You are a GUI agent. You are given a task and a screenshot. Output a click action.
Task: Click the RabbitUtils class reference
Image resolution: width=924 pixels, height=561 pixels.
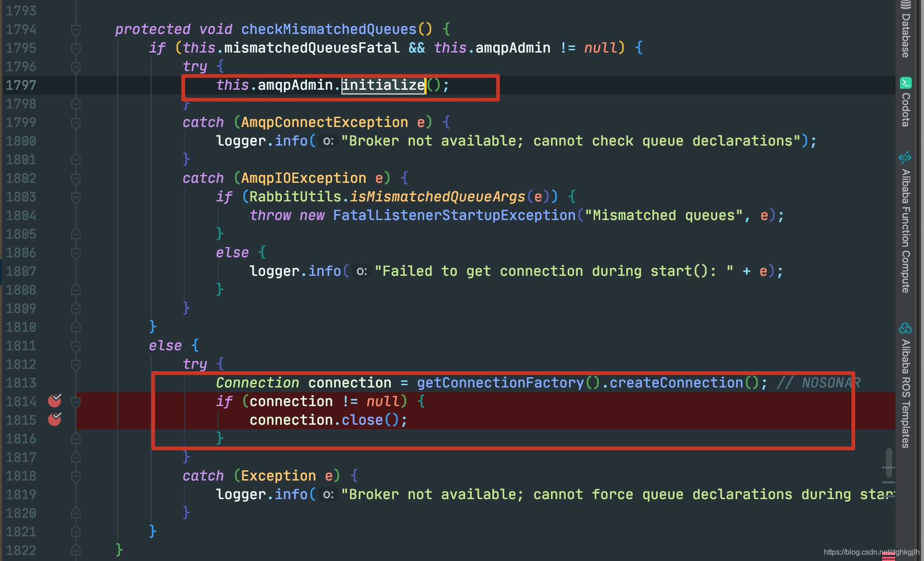pyautogui.click(x=295, y=197)
